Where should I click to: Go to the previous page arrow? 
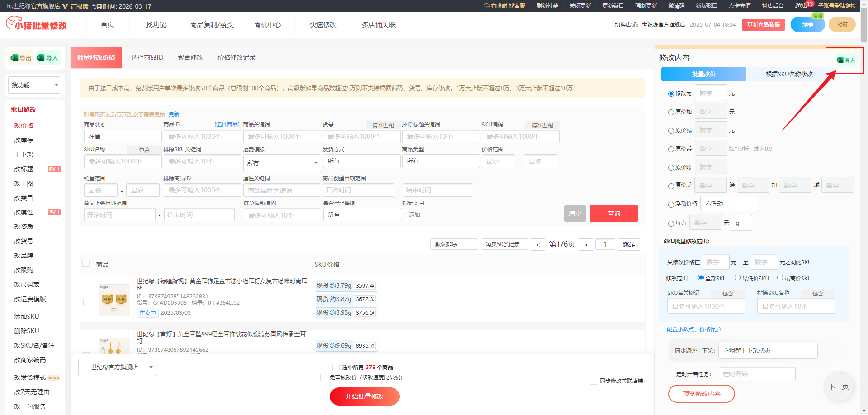[x=538, y=245]
